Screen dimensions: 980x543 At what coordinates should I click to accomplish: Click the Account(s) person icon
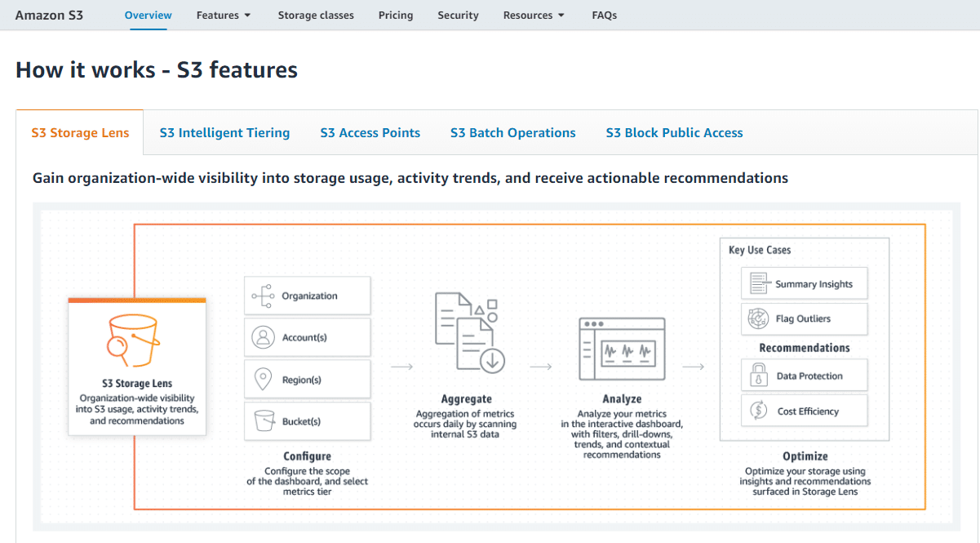[261, 336]
